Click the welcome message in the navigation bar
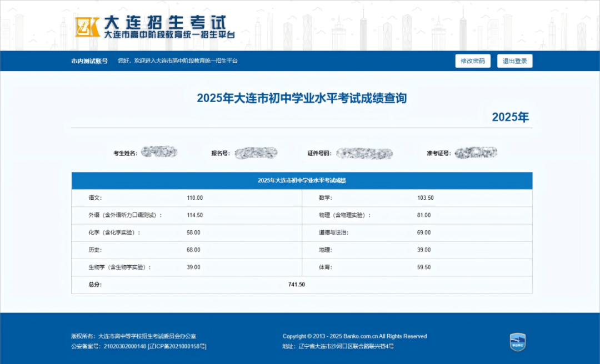600x364 pixels. [178, 61]
